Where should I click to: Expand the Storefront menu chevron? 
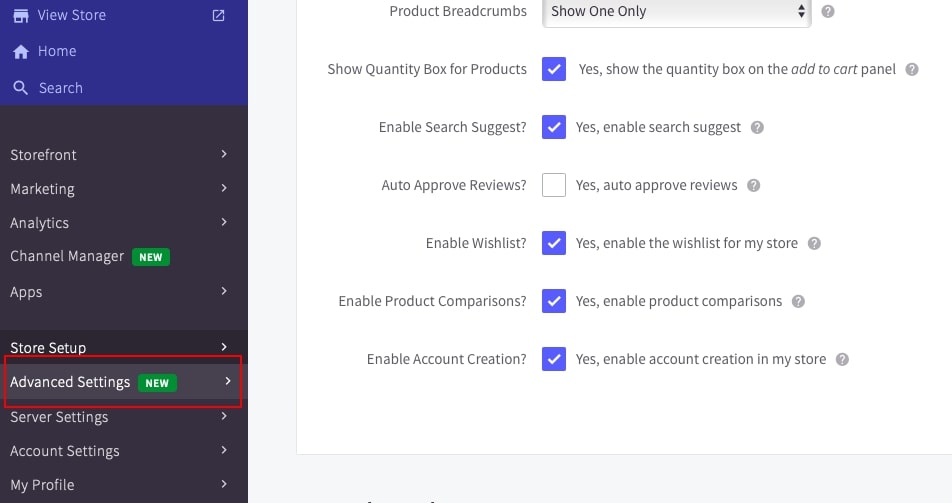(x=224, y=154)
